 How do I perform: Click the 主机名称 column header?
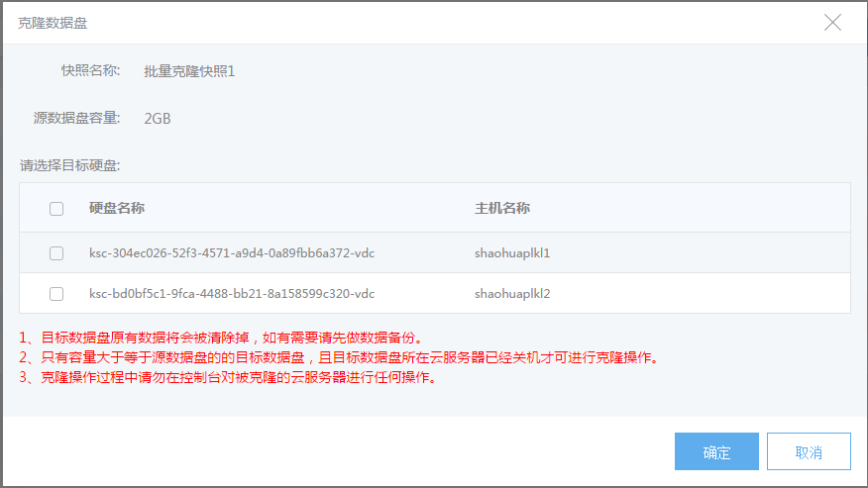502,208
